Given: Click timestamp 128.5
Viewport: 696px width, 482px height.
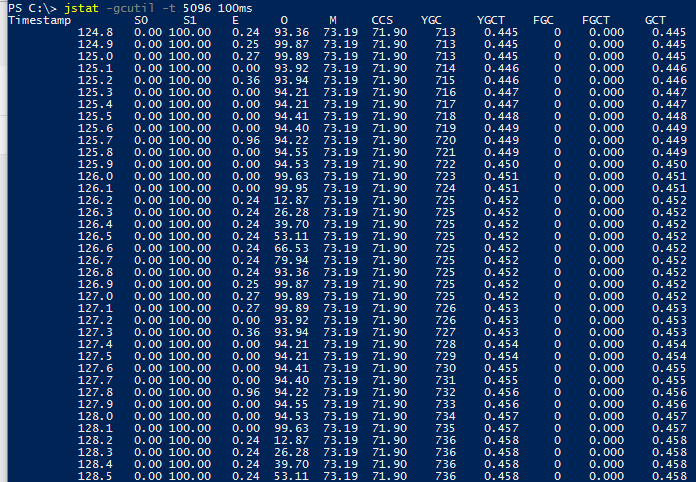Looking at the screenshot, I should pyautogui.click(x=95, y=476).
